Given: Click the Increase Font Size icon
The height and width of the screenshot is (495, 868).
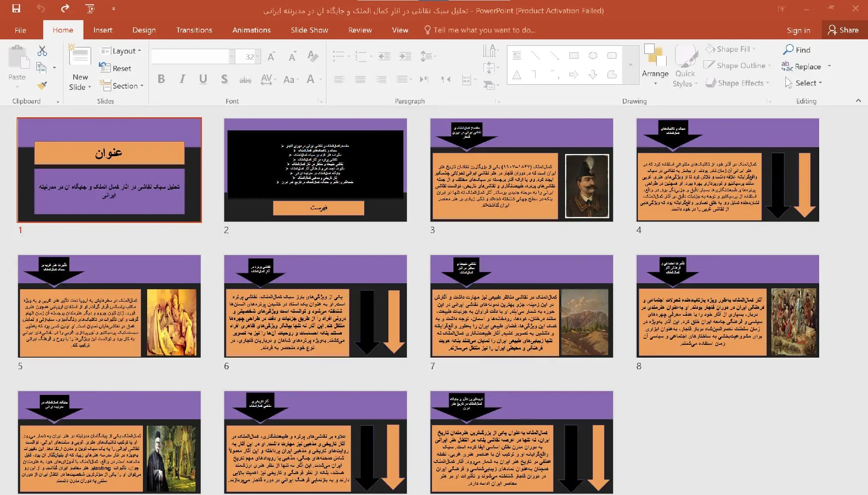Looking at the screenshot, I should coord(271,56).
